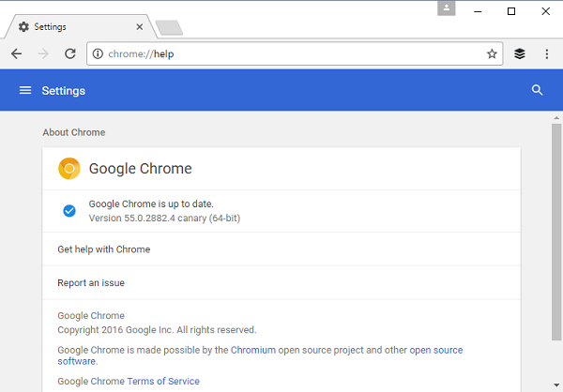The width and height of the screenshot is (563, 392).
Task: Bookmark this page with the star icon
Action: coord(492,53)
